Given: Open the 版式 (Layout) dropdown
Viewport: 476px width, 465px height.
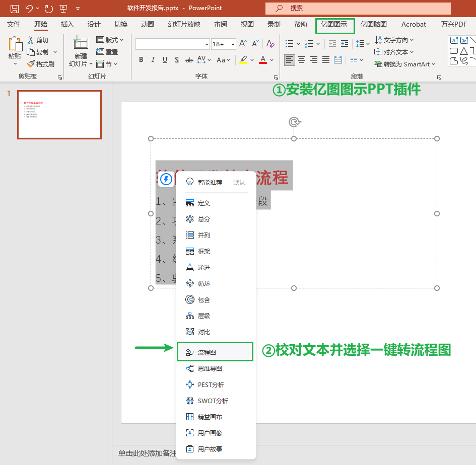Looking at the screenshot, I should tap(110, 40).
